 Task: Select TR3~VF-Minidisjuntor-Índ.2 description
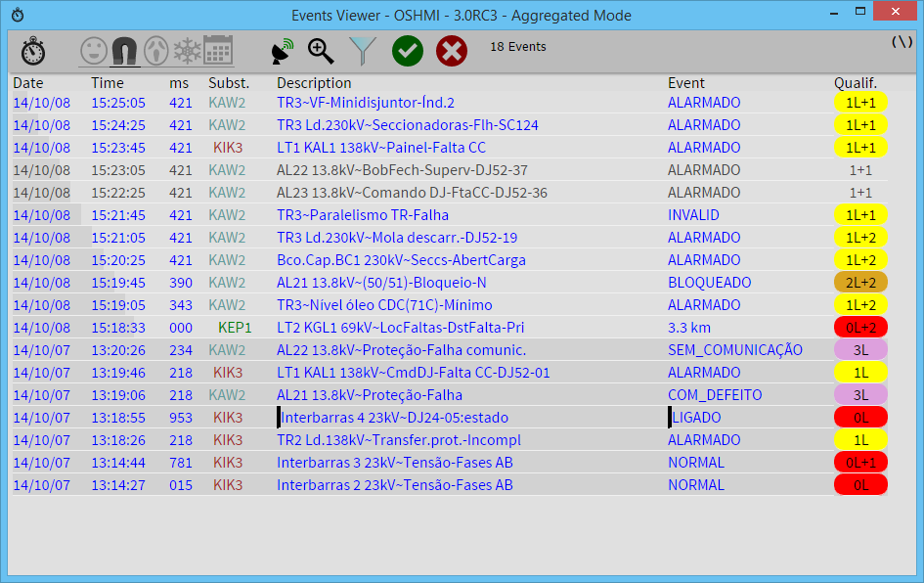366,103
